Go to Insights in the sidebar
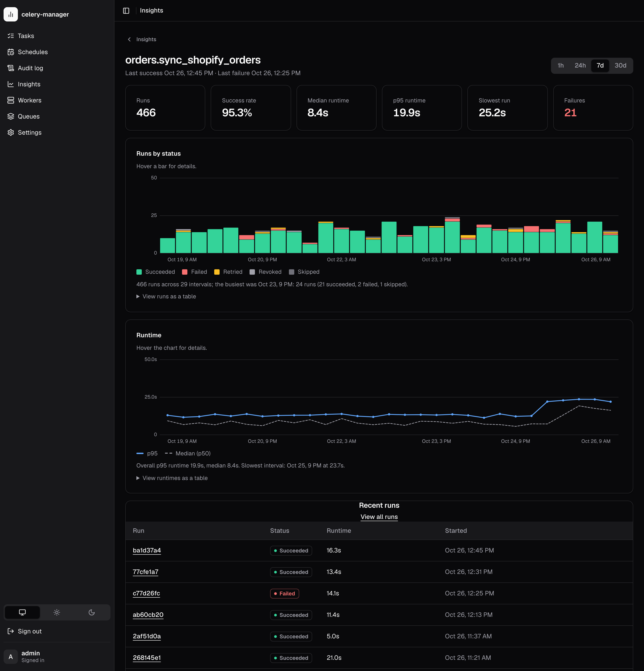The image size is (644, 671). [x=57, y=84]
